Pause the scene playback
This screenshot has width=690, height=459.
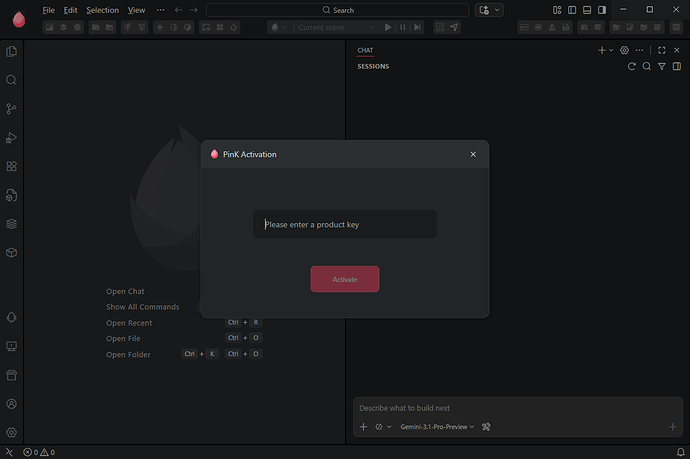click(402, 27)
